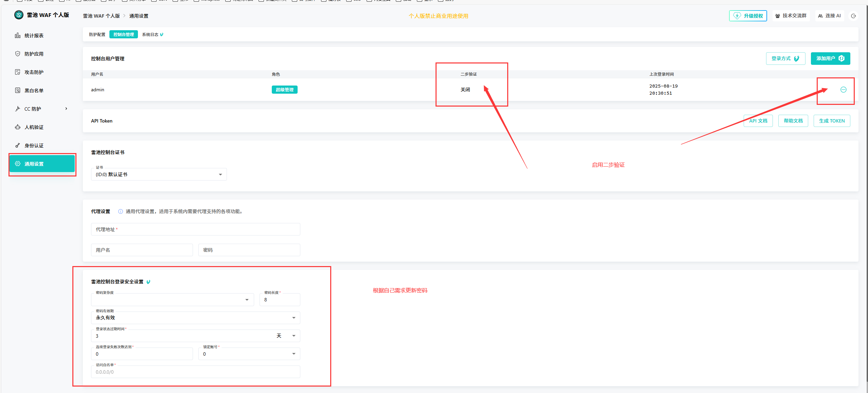Open 统计报表 from the sidebar
This screenshot has width=868, height=393.
click(x=34, y=36)
